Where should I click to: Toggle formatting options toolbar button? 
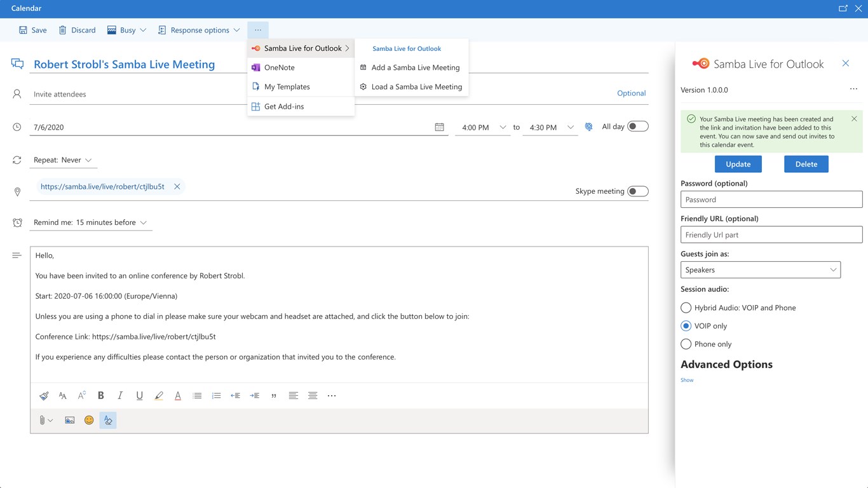pyautogui.click(x=108, y=420)
